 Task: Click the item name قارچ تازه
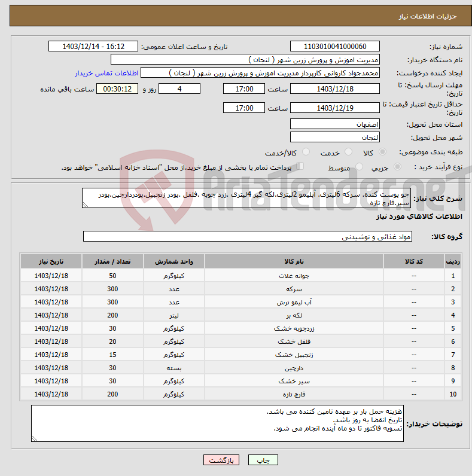(294, 394)
